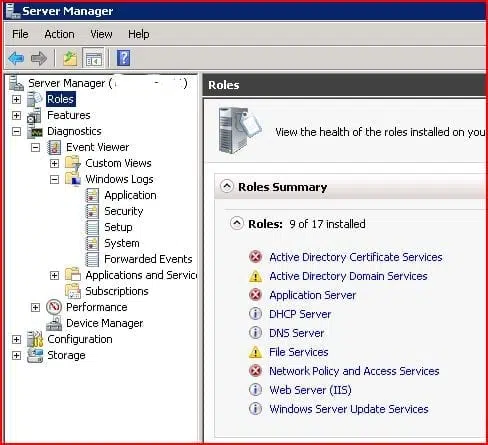Click warning icon beside File Services
This screenshot has width=488, height=445.
255,352
